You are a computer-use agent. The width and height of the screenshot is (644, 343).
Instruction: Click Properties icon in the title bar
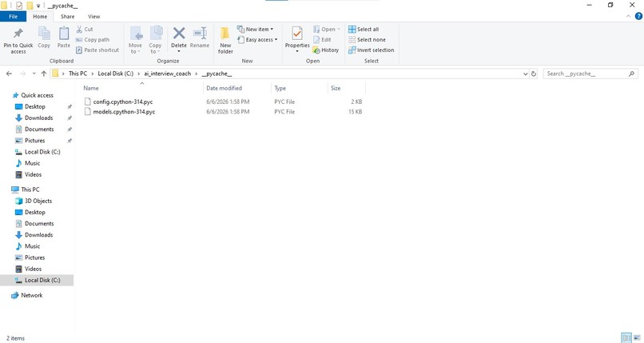[19, 6]
